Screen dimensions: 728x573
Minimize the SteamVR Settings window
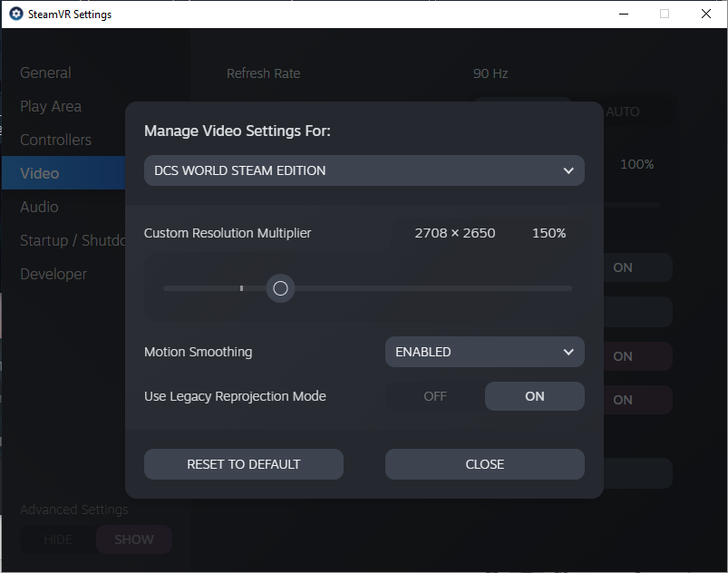pos(624,14)
